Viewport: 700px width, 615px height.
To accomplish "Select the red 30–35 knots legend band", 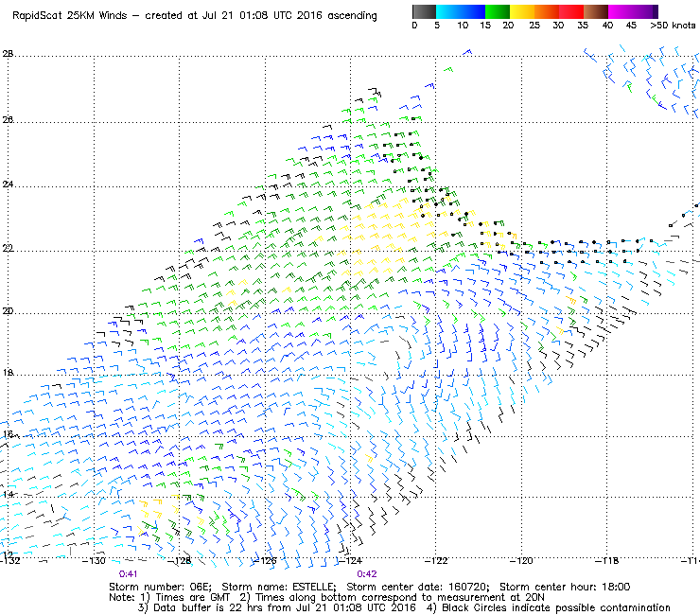I will coord(571,11).
